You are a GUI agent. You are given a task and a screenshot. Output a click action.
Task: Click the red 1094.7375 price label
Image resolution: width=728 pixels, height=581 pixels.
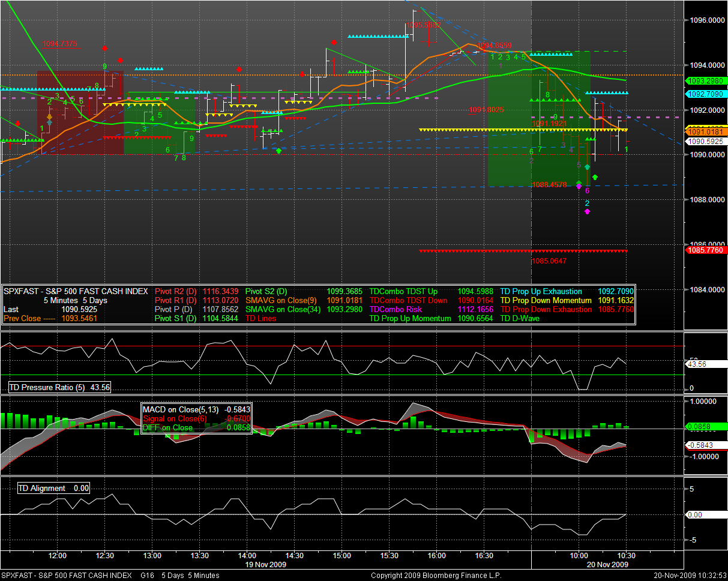59,44
